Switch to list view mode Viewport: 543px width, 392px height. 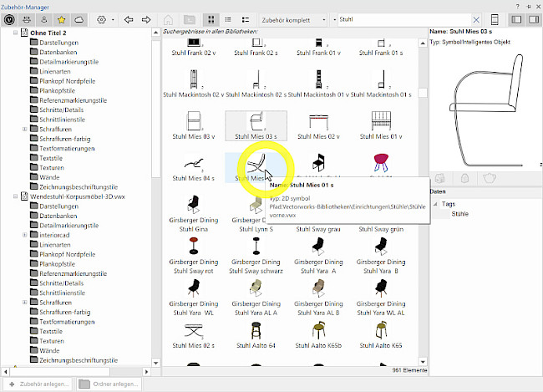coord(228,18)
